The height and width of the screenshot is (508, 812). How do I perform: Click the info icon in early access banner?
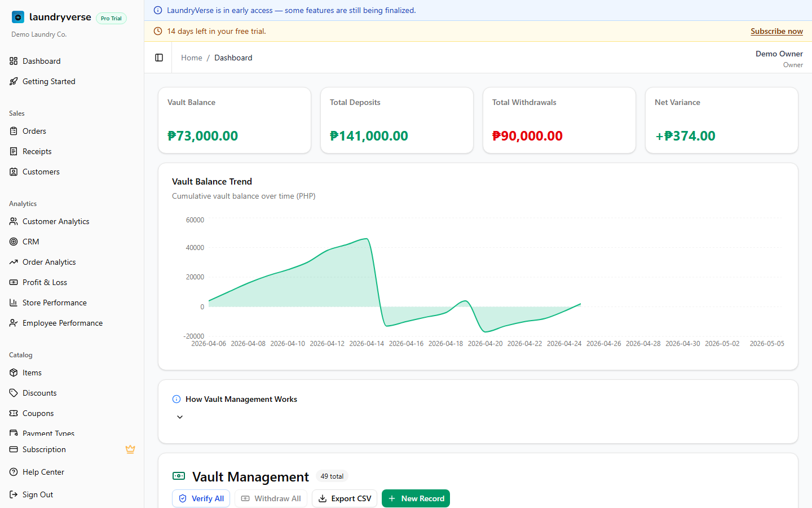click(x=158, y=10)
